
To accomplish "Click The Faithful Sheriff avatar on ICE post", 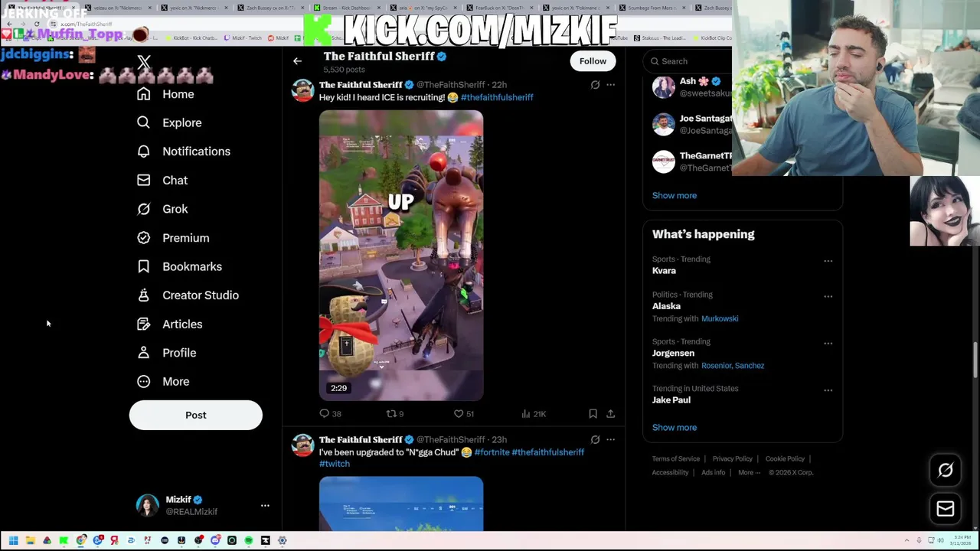I will (x=302, y=91).
